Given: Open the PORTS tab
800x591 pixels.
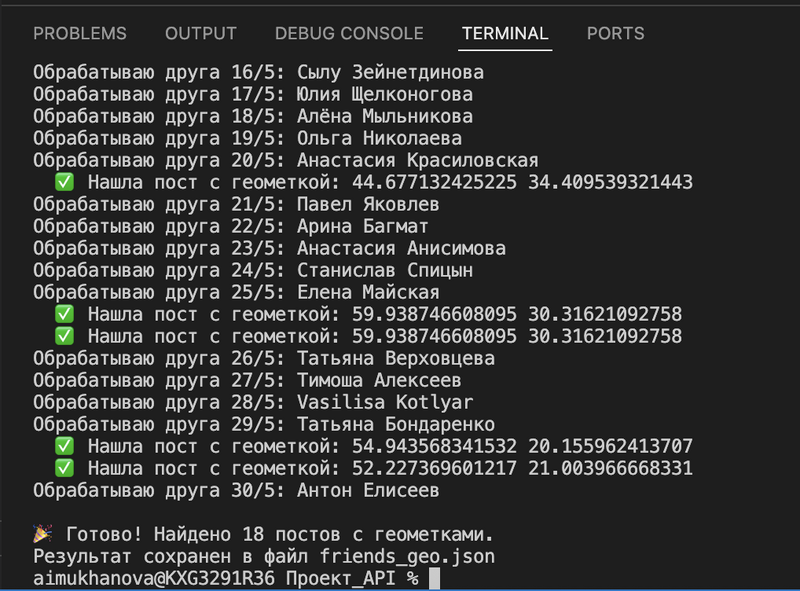Looking at the screenshot, I should pyautogui.click(x=615, y=33).
